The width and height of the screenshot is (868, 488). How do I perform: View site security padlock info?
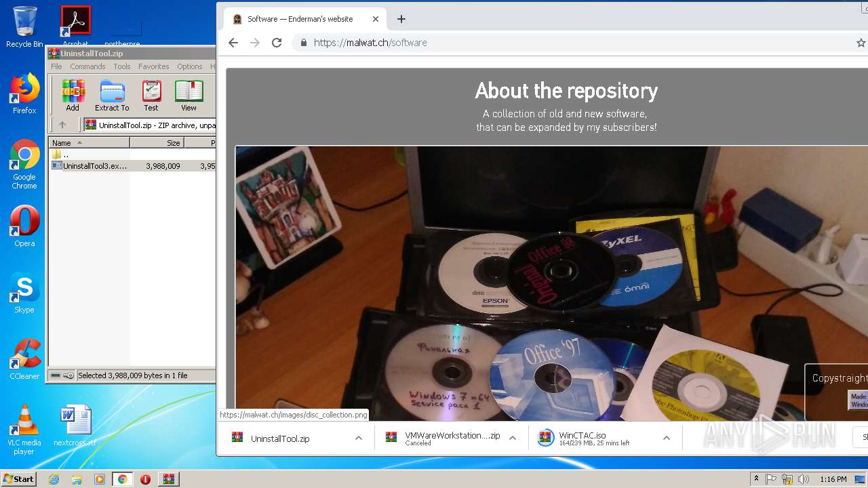[303, 43]
